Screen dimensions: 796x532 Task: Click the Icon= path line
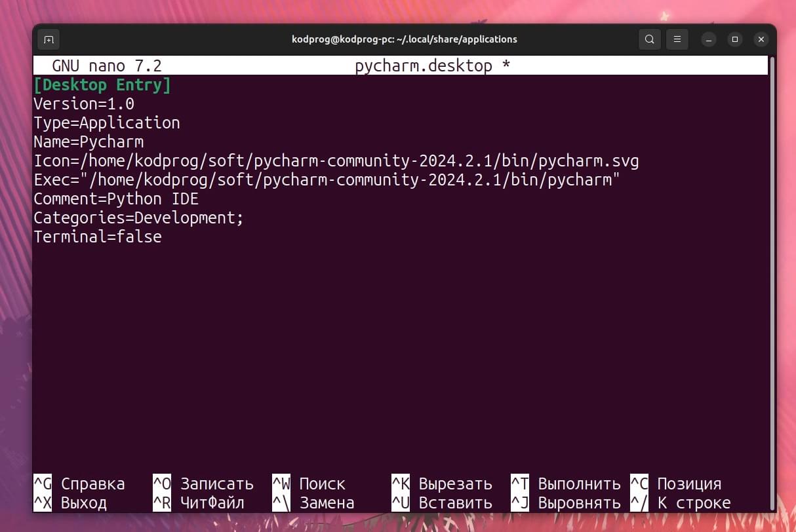tap(336, 161)
